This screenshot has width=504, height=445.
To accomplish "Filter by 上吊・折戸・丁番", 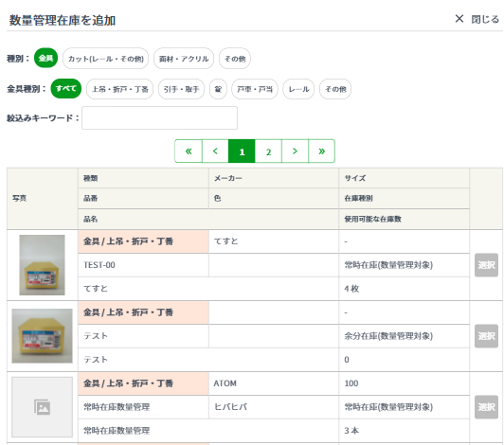I will point(120,89).
